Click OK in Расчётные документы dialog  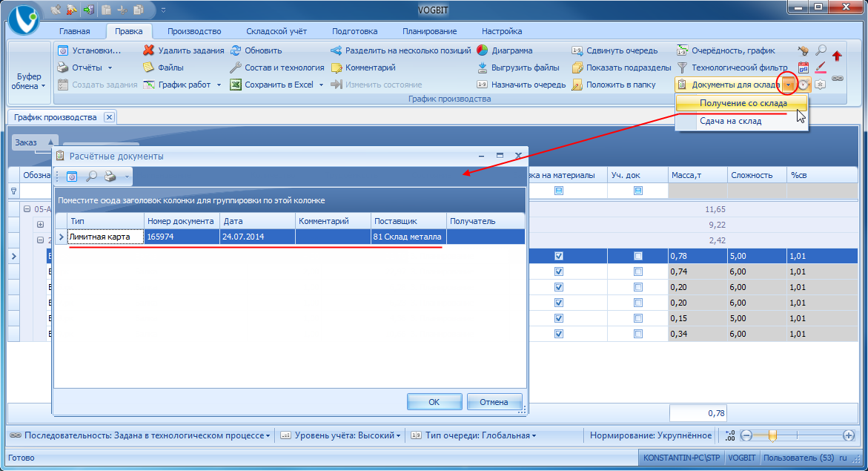(434, 402)
